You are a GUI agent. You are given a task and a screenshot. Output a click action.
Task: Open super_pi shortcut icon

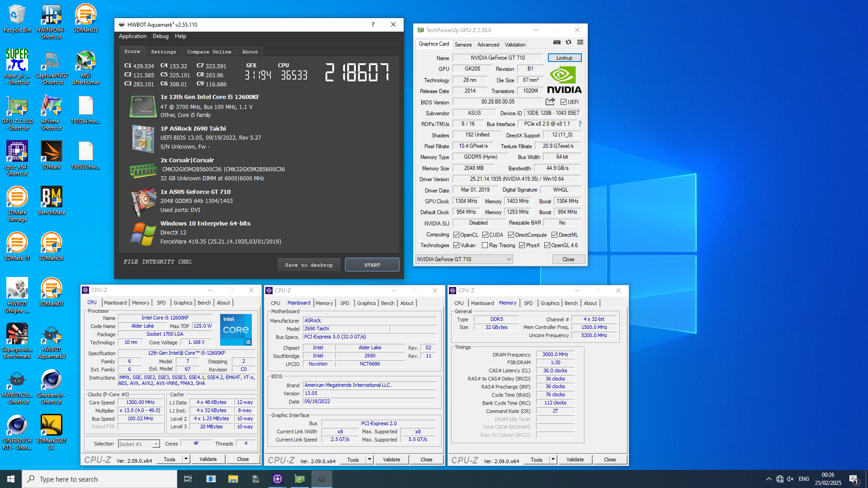click(17, 67)
